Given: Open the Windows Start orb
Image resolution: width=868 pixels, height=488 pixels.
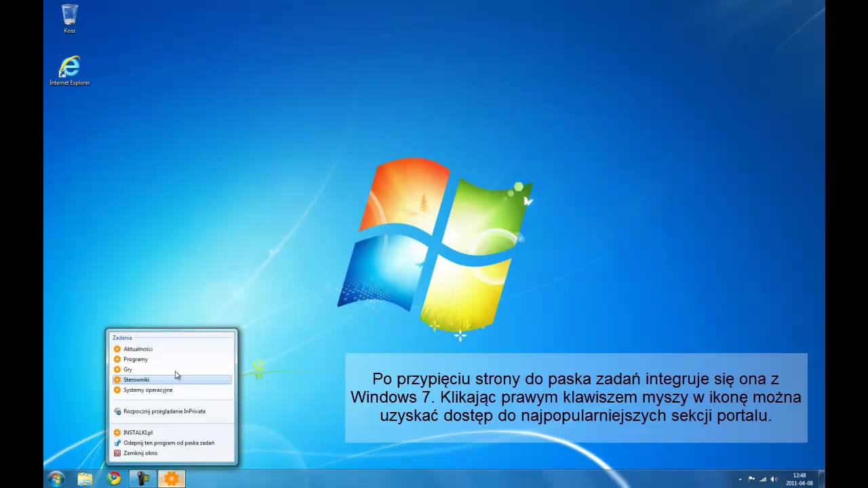Looking at the screenshot, I should [x=56, y=479].
